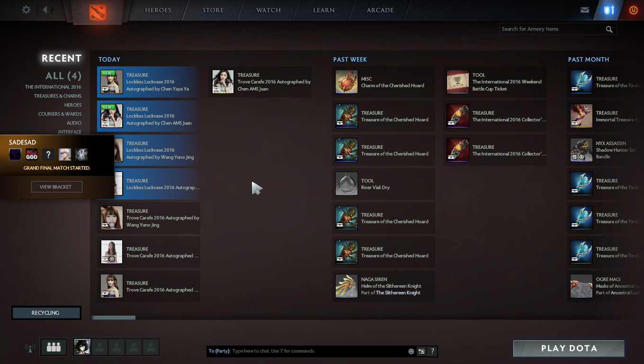Viewport: 644px width, 364px height.
Task: Select Shadow Hunter Set Bundle item
Action: (606, 150)
